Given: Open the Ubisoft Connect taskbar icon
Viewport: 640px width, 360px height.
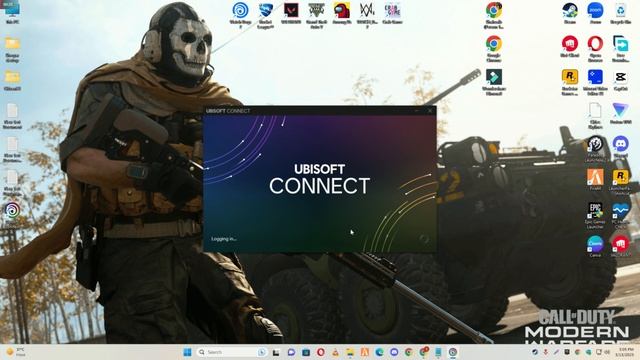Looking at the screenshot, I should [x=453, y=352].
